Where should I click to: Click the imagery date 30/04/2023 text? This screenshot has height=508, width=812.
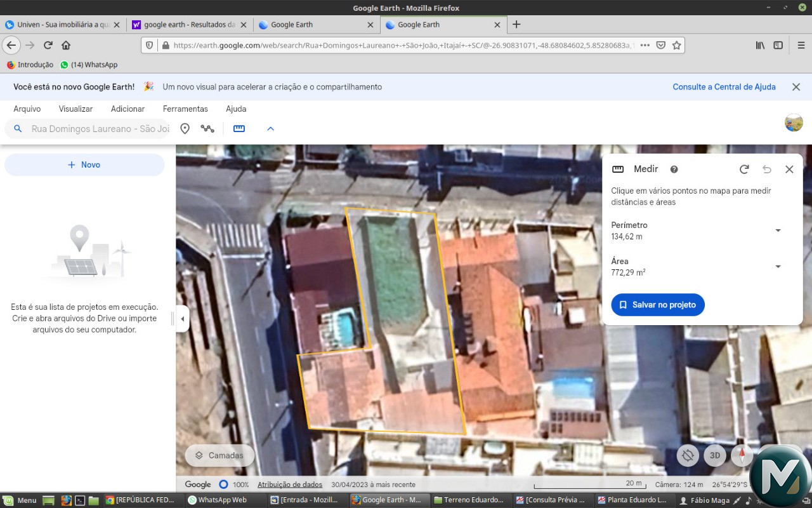[373, 485]
